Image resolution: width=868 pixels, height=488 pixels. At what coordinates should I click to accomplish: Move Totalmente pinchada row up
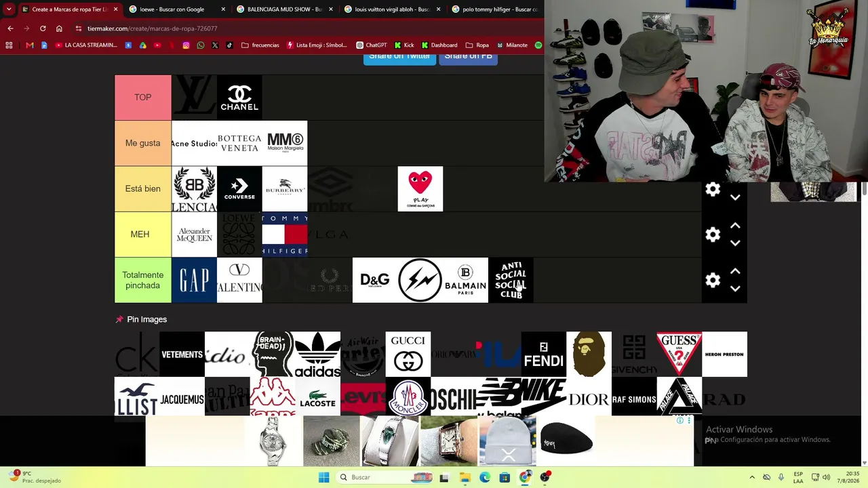735,272
